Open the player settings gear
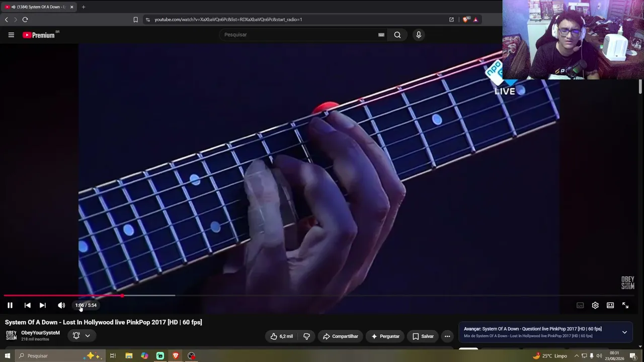644x362 pixels. point(595,305)
